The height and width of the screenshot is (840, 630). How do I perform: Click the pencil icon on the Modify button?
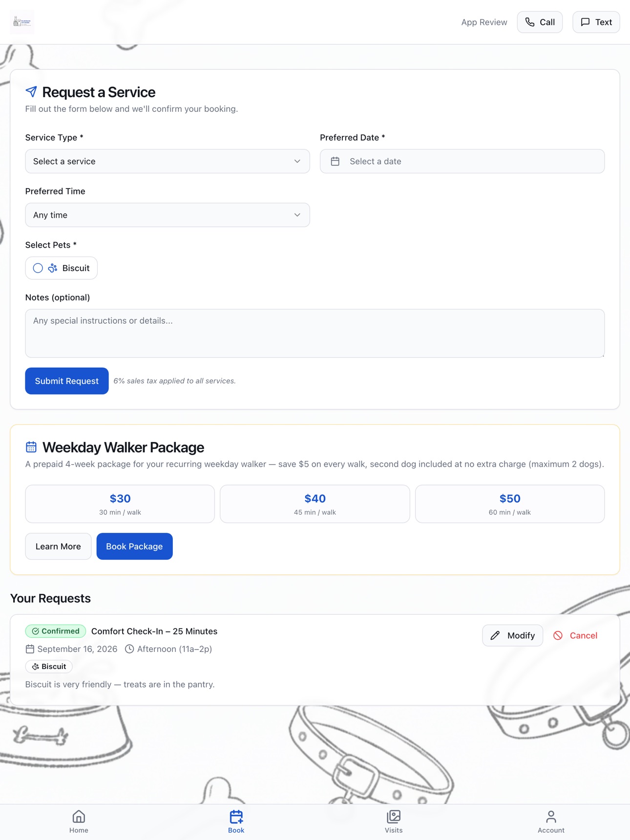click(x=495, y=635)
